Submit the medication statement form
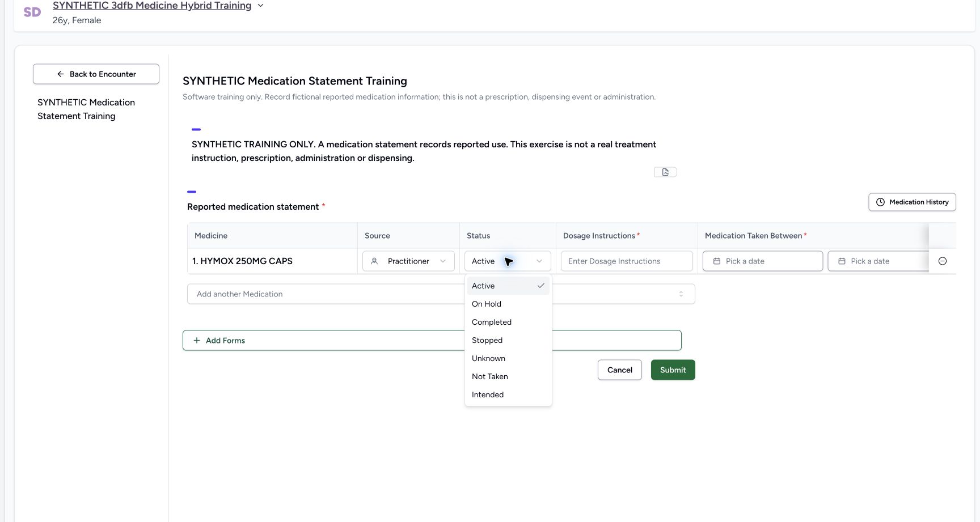The width and height of the screenshot is (980, 522). [x=673, y=370]
